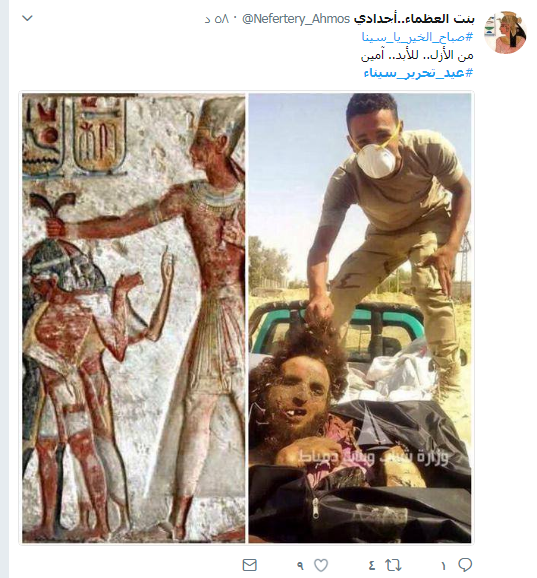This screenshot has width=537, height=578.
Task: Send via the envelope direct message icon
Action: tap(250, 565)
